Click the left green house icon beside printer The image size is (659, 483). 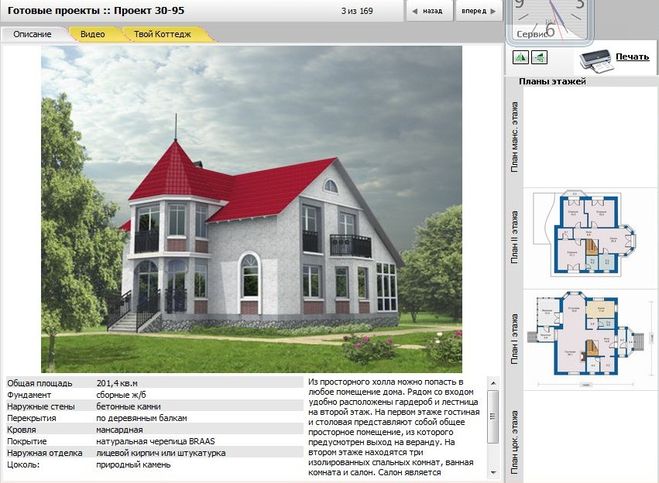coord(521,57)
